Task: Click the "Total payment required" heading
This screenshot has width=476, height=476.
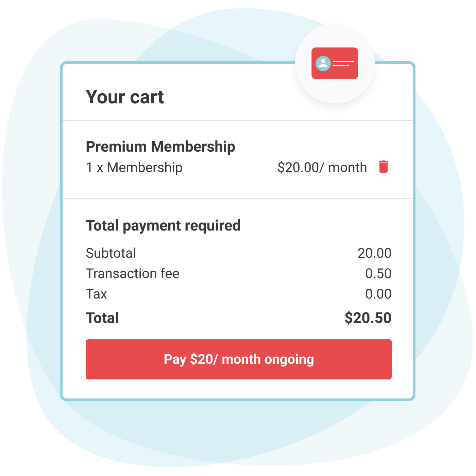Action: [x=163, y=225]
